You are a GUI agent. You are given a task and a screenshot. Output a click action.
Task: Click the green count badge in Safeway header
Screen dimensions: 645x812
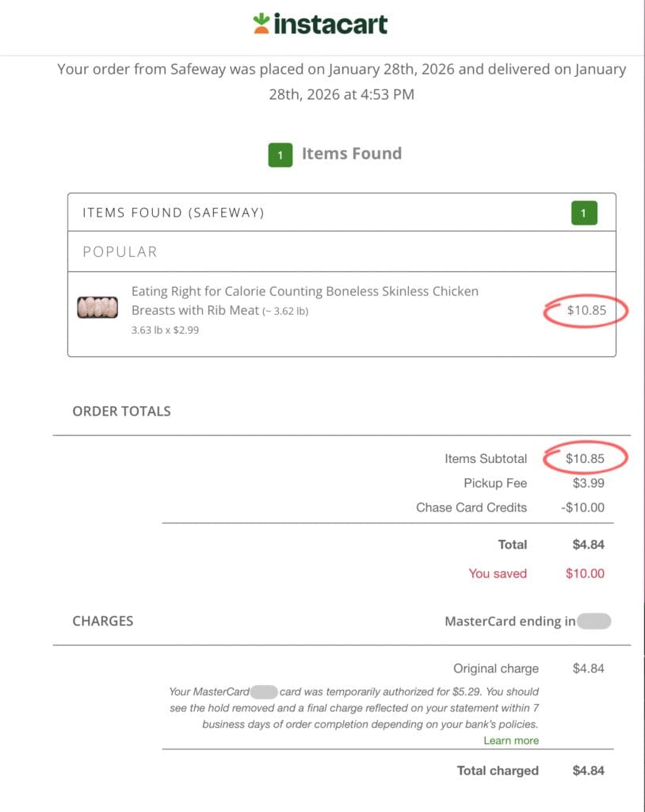pyautogui.click(x=583, y=213)
